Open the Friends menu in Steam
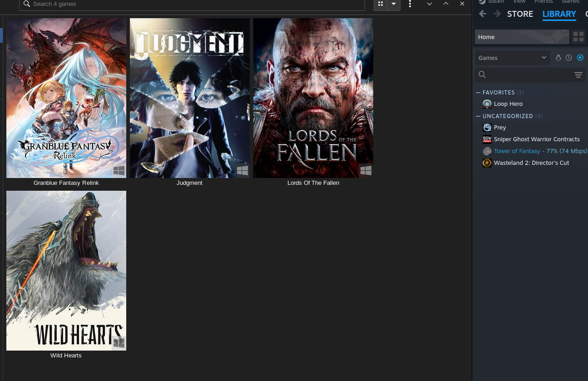588x381 pixels. pos(544,2)
